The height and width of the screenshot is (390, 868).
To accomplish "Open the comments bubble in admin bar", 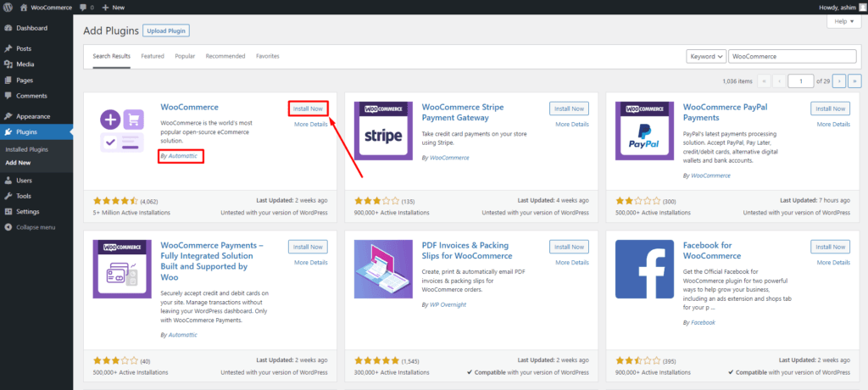I will coord(83,7).
